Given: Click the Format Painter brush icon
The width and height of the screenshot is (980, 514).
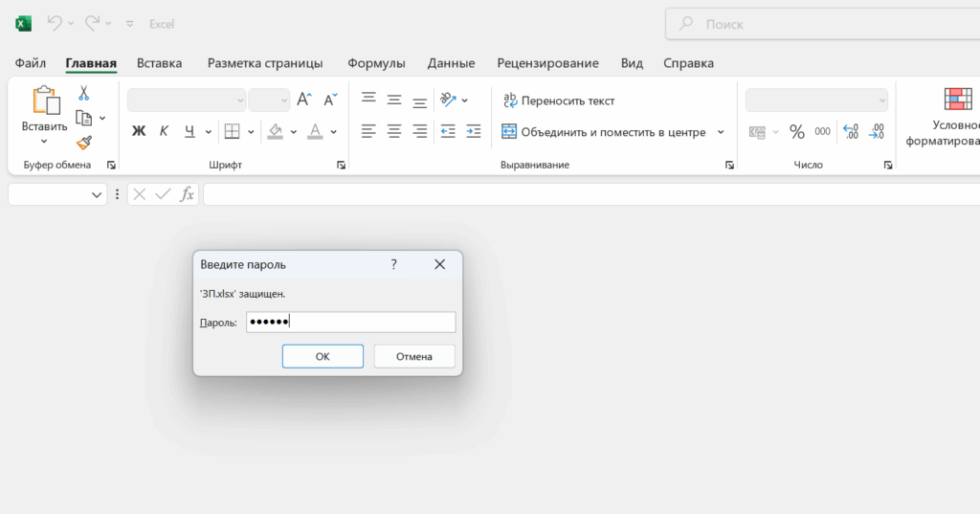Looking at the screenshot, I should 84,143.
